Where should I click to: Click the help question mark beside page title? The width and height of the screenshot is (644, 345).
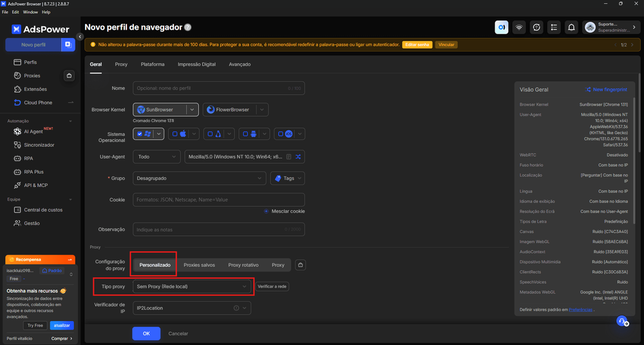(x=187, y=28)
